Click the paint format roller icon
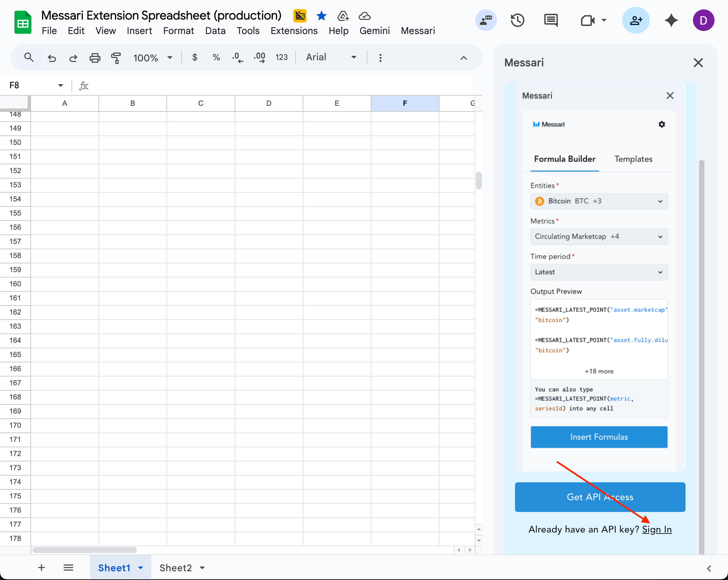This screenshot has width=728, height=580. point(116,58)
